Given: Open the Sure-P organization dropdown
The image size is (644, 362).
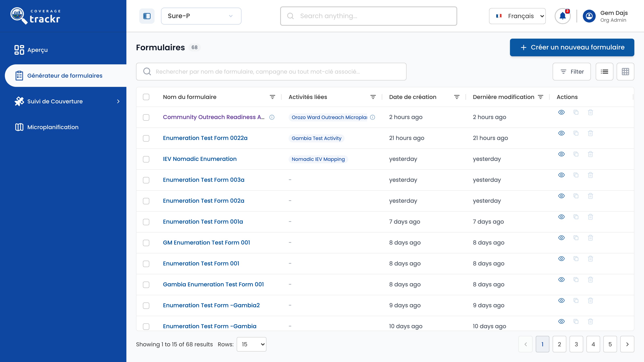Looking at the screenshot, I should [201, 16].
